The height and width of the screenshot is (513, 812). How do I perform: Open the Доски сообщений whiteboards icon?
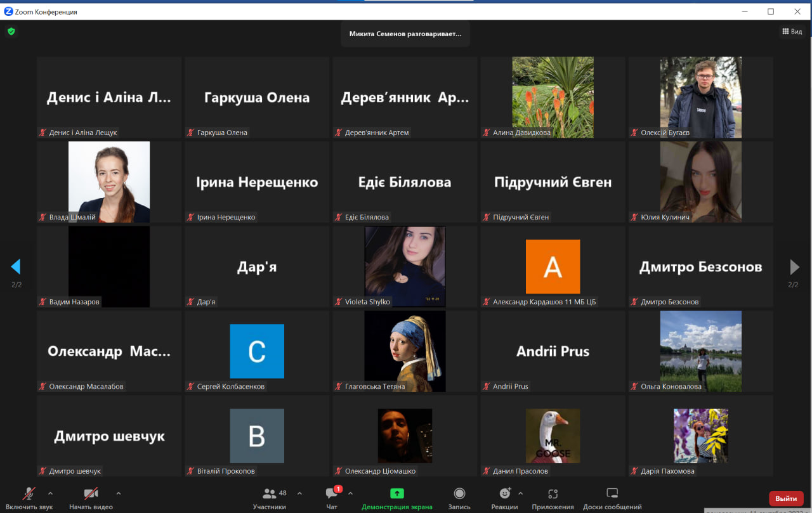(612, 494)
